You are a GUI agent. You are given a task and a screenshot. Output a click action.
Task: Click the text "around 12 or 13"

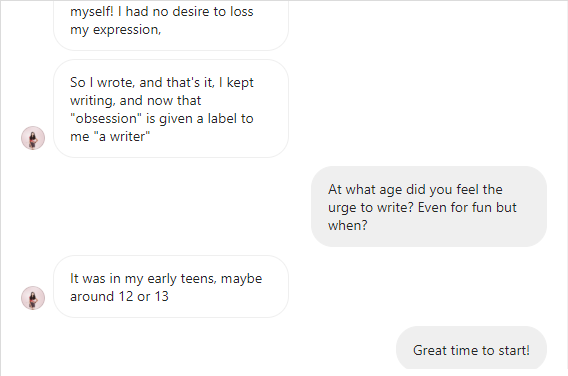(x=120, y=297)
